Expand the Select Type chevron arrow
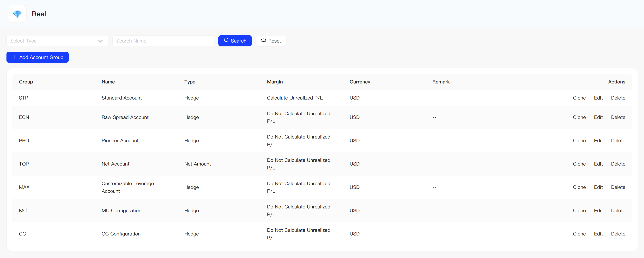 pyautogui.click(x=100, y=41)
